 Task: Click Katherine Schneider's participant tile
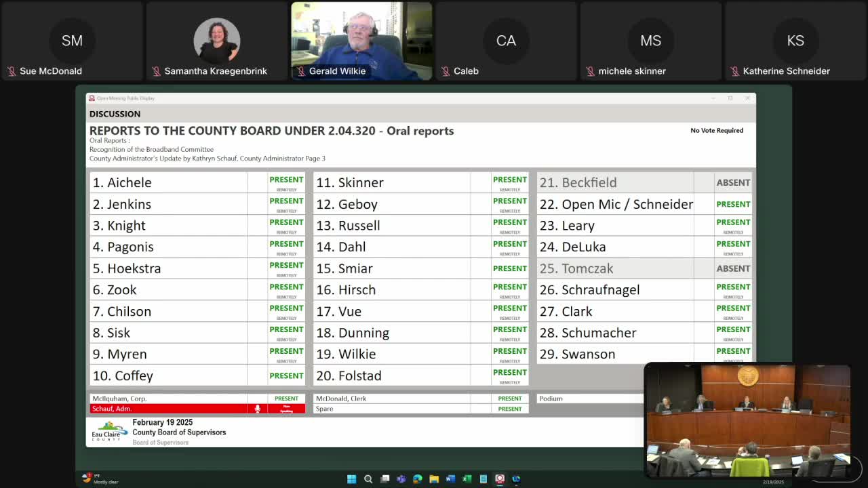tap(795, 41)
